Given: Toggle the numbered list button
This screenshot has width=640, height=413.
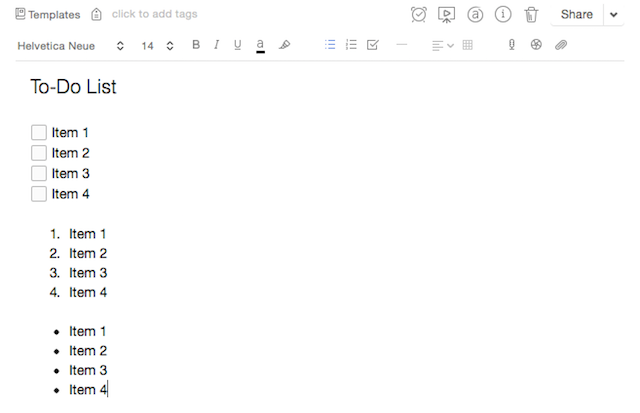Looking at the screenshot, I should click(351, 44).
